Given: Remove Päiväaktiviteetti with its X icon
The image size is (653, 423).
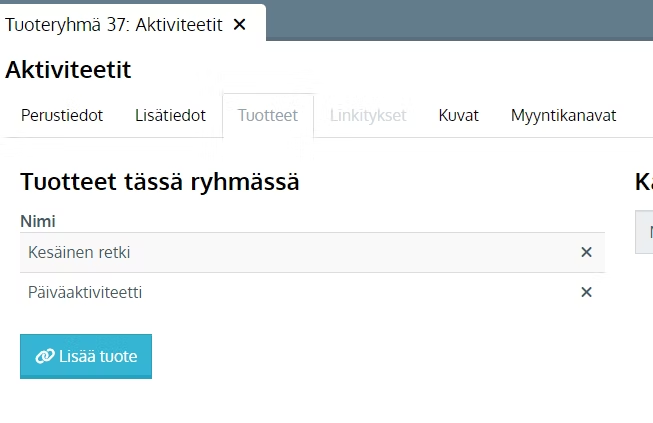Looking at the screenshot, I should coord(587,292).
